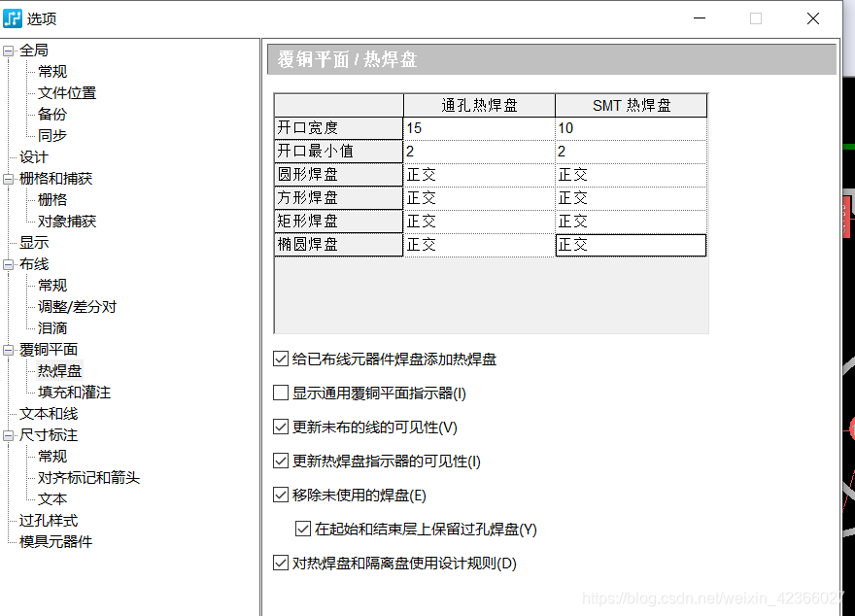This screenshot has width=855, height=616.
Task: Toggle 给已布线元器件焊盘添加热焊盘 checkbox
Action: 280,359
